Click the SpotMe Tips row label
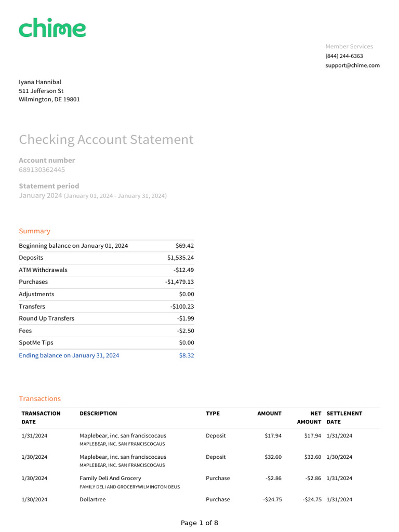 36,343
